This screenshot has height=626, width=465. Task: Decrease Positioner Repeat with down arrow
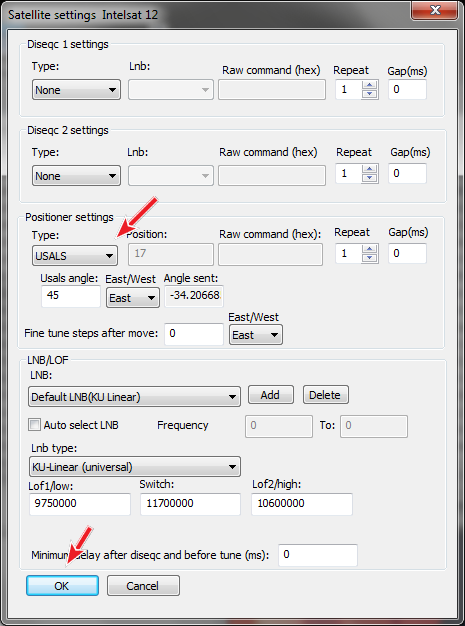tap(370, 258)
